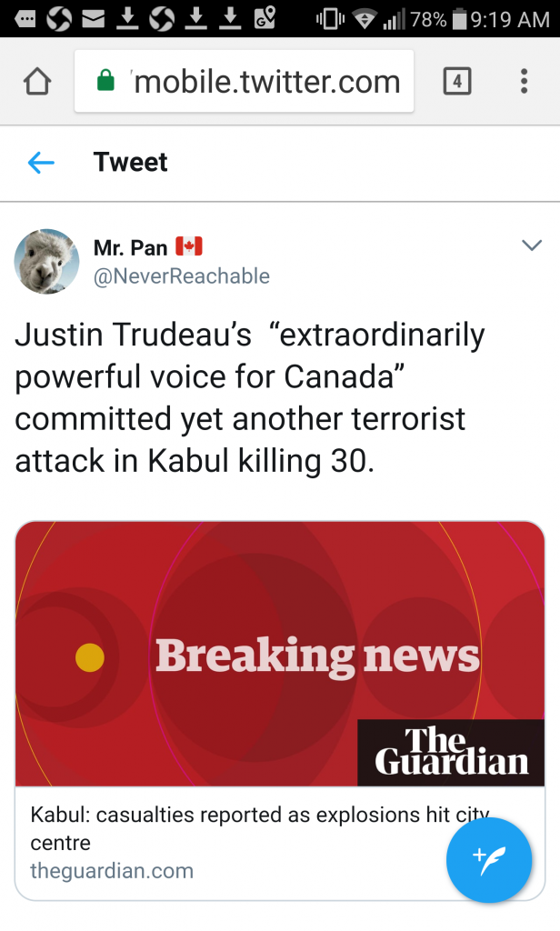The image size is (560, 931).
Task: Go back using the blue arrow
Action: pyautogui.click(x=41, y=163)
